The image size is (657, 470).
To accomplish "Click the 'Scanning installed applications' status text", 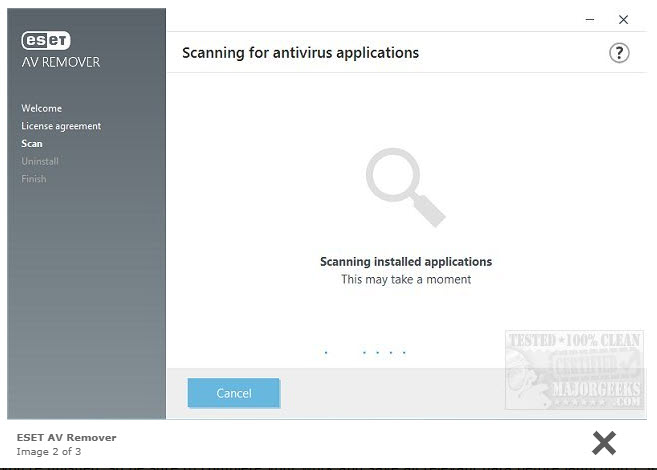I will pyautogui.click(x=405, y=262).
